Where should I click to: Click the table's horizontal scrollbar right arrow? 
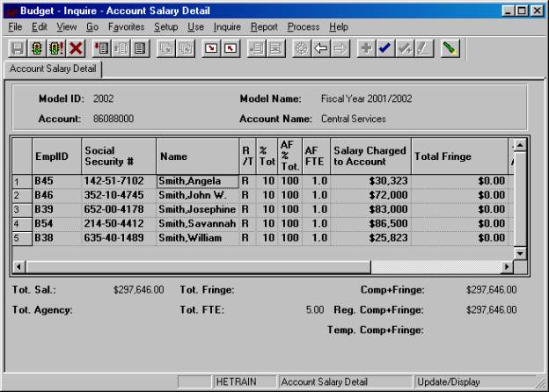506,266
